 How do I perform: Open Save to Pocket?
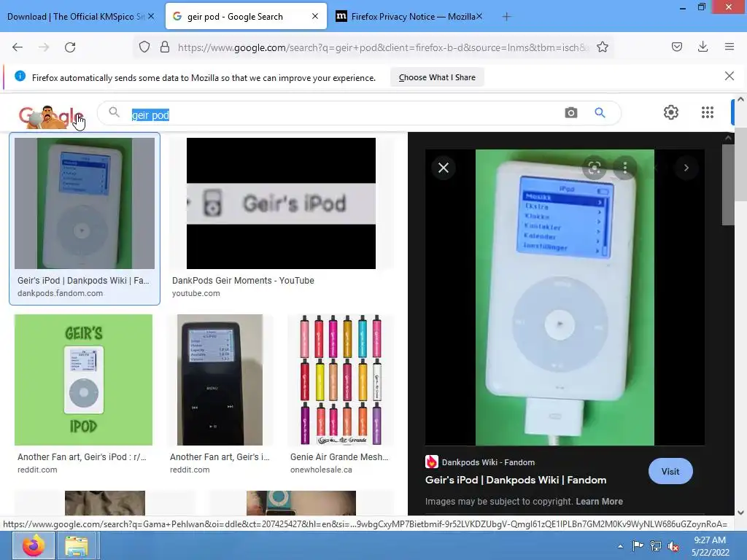[x=677, y=47]
